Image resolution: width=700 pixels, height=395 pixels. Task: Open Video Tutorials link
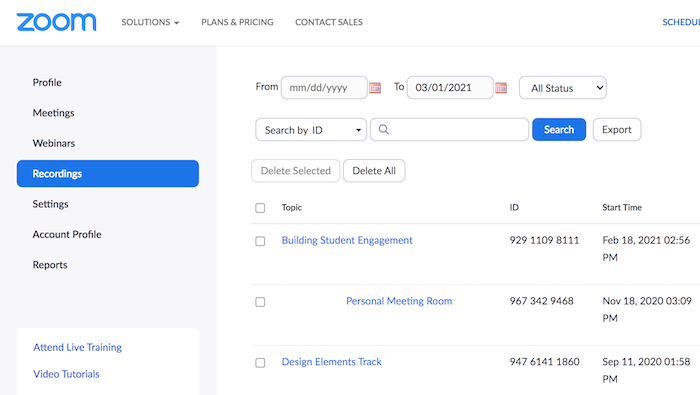click(x=66, y=374)
